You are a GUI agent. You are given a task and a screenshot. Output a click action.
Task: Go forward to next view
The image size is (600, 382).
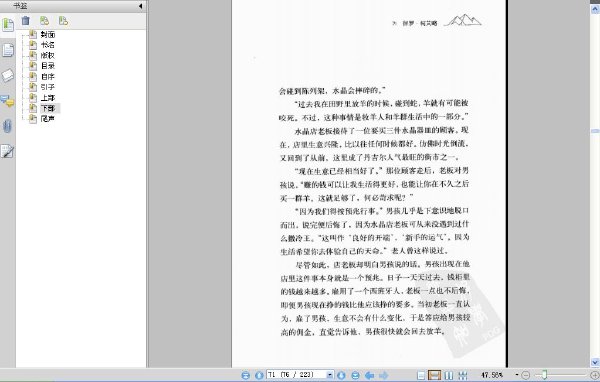(x=383, y=375)
